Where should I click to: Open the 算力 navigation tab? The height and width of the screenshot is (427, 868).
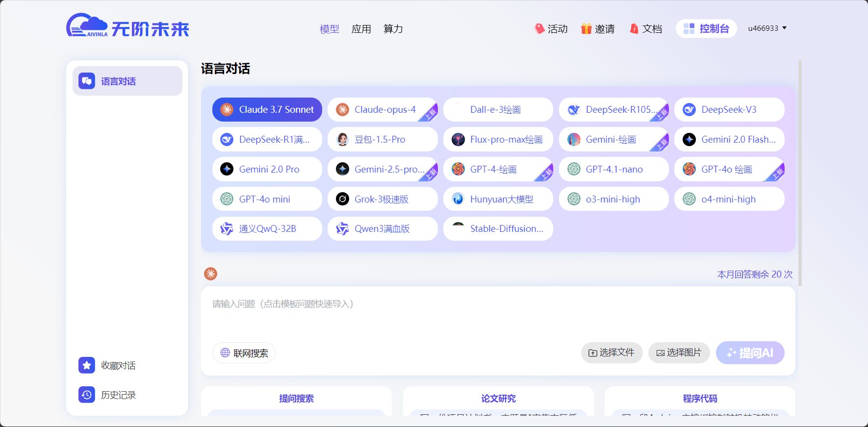pyautogui.click(x=393, y=29)
